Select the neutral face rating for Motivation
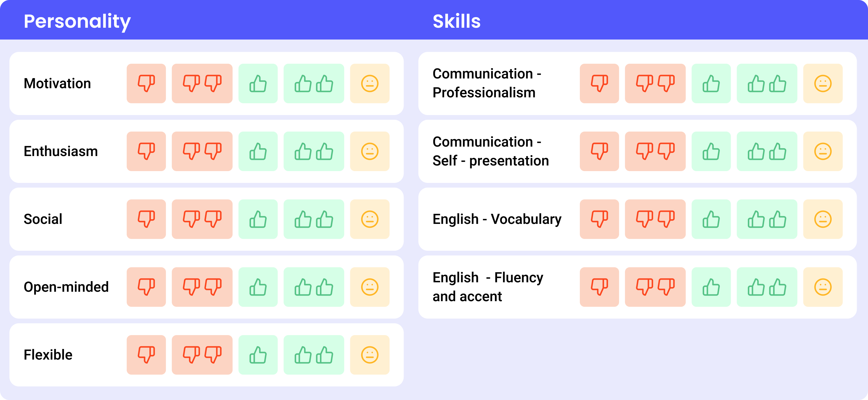The width and height of the screenshot is (868, 400). tap(370, 83)
